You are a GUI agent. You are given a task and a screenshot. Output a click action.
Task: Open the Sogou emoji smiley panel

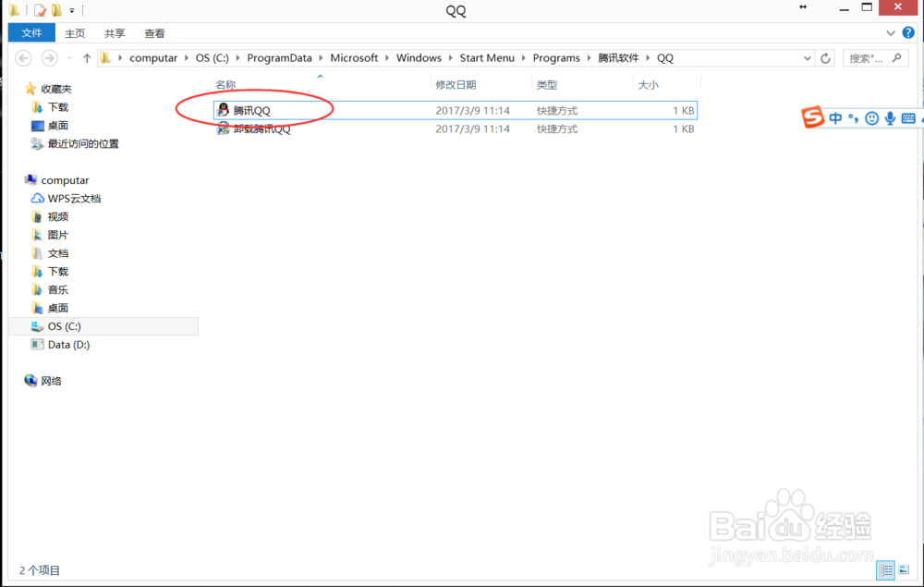[871, 118]
